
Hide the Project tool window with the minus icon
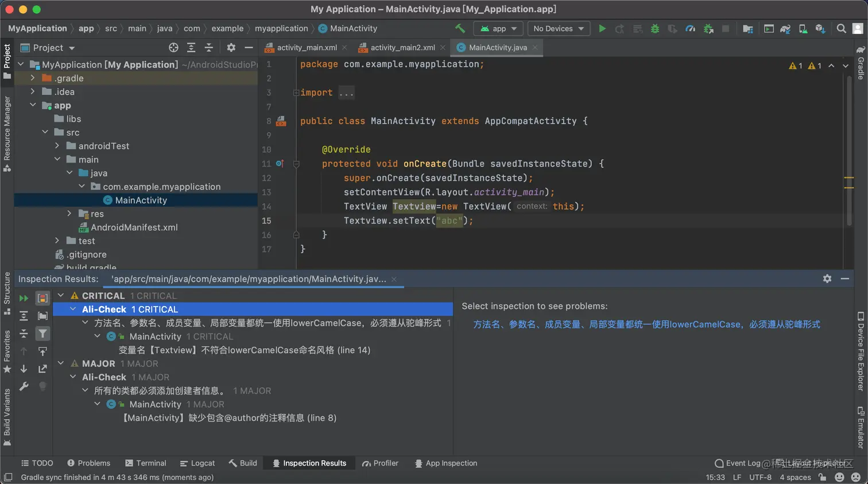249,48
